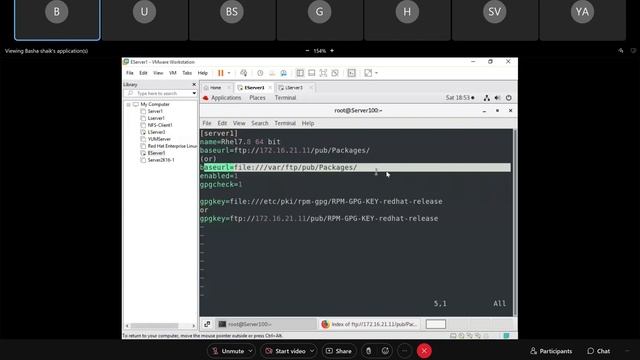This screenshot has height=360, width=640.
Task: Click the unity mode toolbar icon
Action: tap(335, 73)
